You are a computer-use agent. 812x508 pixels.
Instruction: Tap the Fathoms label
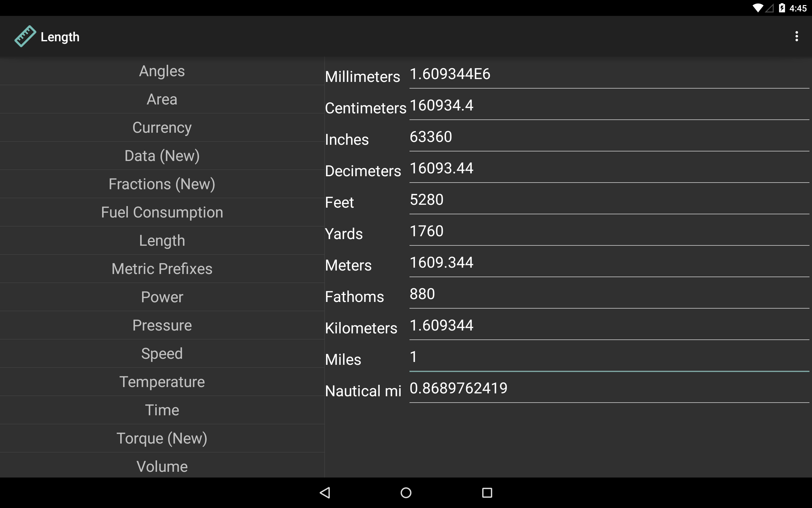click(x=354, y=296)
